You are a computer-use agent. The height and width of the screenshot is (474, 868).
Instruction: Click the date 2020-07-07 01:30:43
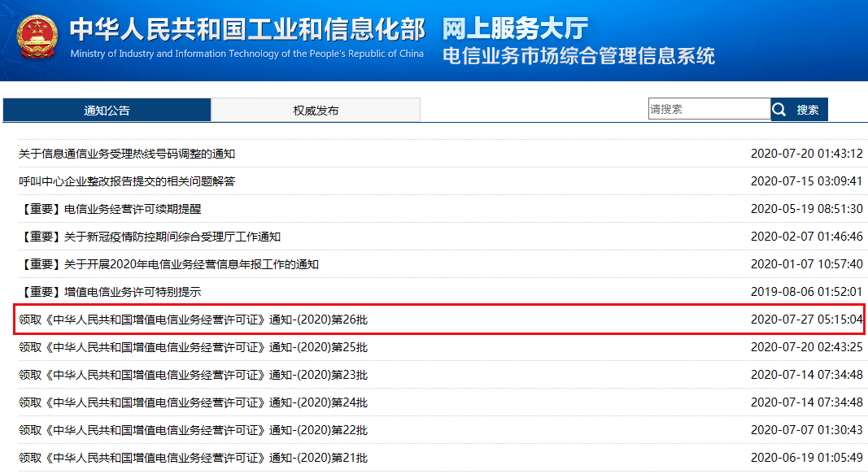click(806, 430)
